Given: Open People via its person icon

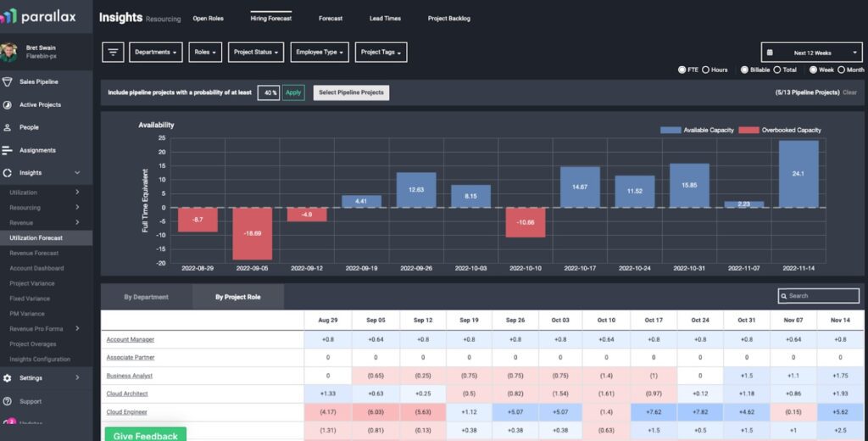Looking at the screenshot, I should point(8,127).
